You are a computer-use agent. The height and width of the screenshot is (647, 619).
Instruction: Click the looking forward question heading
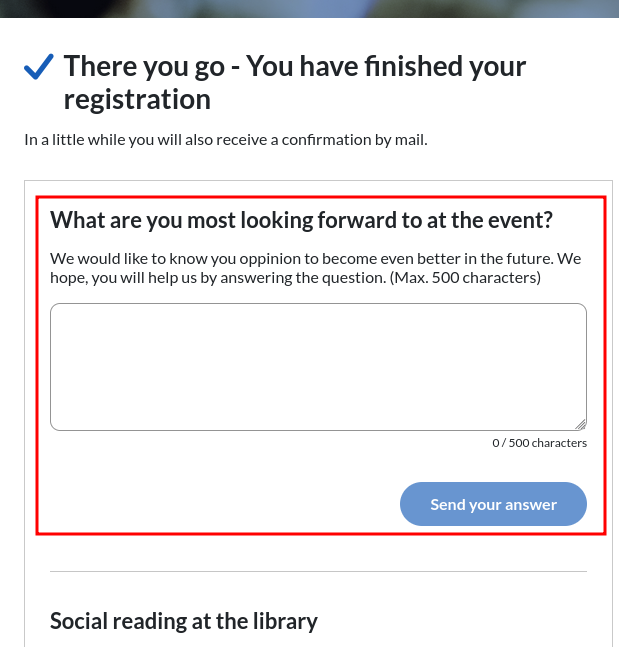(301, 220)
